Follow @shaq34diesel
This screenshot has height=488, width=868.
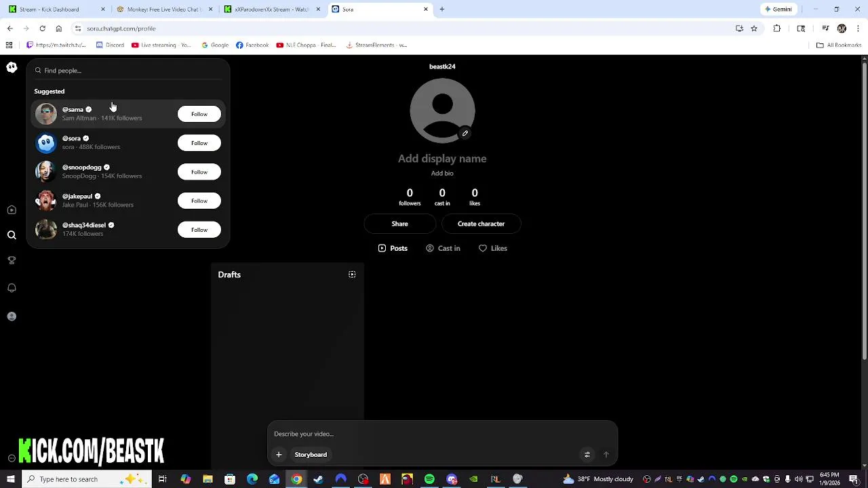pos(199,230)
